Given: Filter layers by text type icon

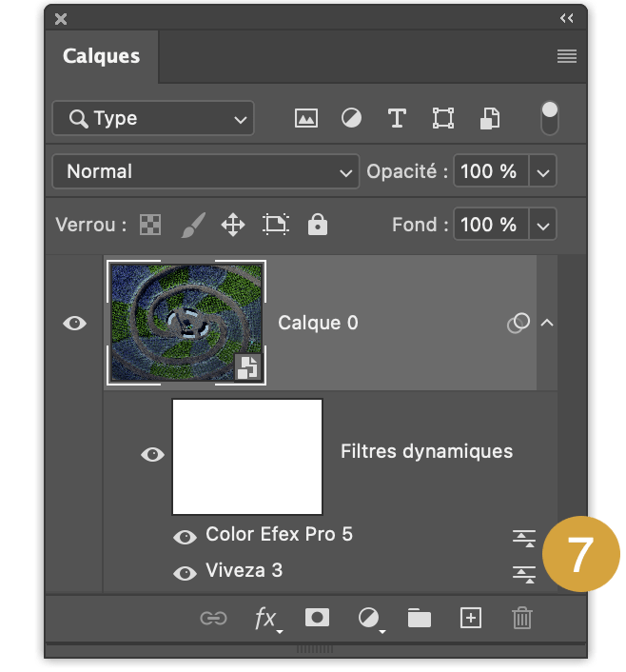Looking at the screenshot, I should pyautogui.click(x=397, y=118).
